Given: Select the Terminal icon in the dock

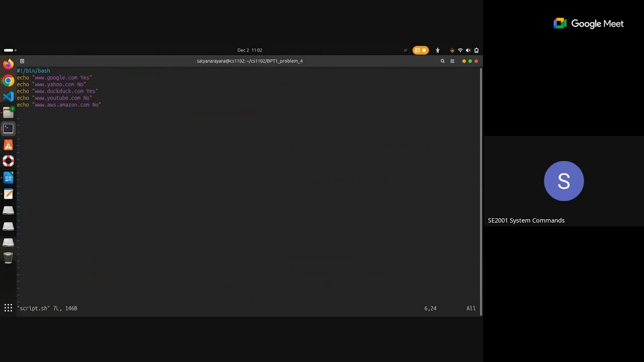Looking at the screenshot, I should pos(8,129).
